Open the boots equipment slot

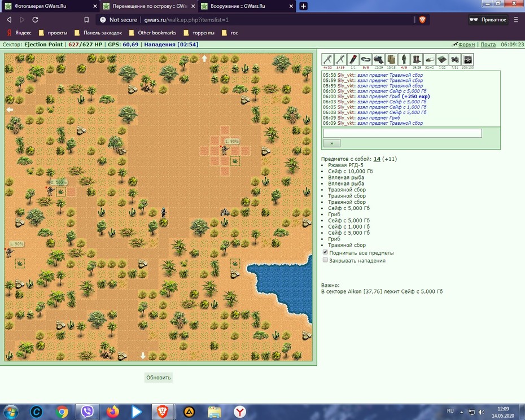[x=417, y=60]
